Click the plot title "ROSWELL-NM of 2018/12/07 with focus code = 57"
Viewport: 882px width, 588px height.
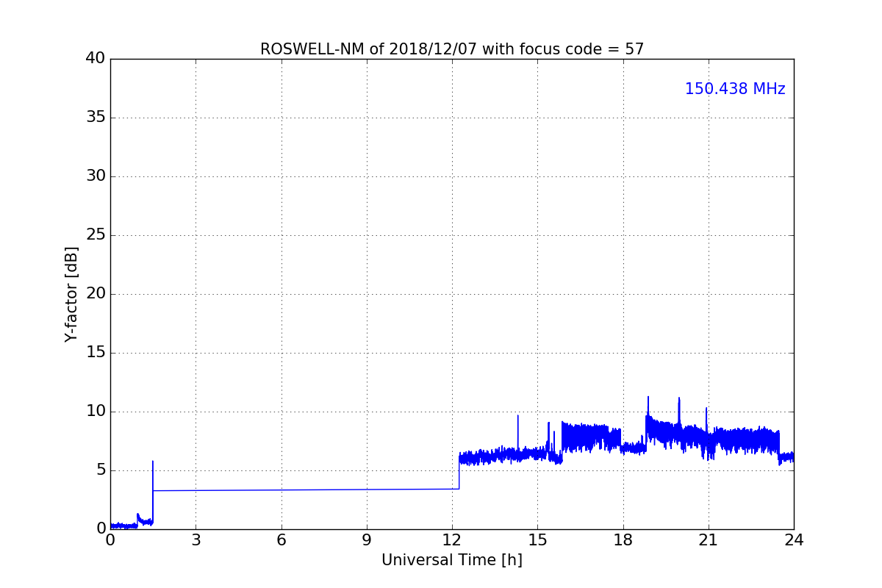[452, 49]
